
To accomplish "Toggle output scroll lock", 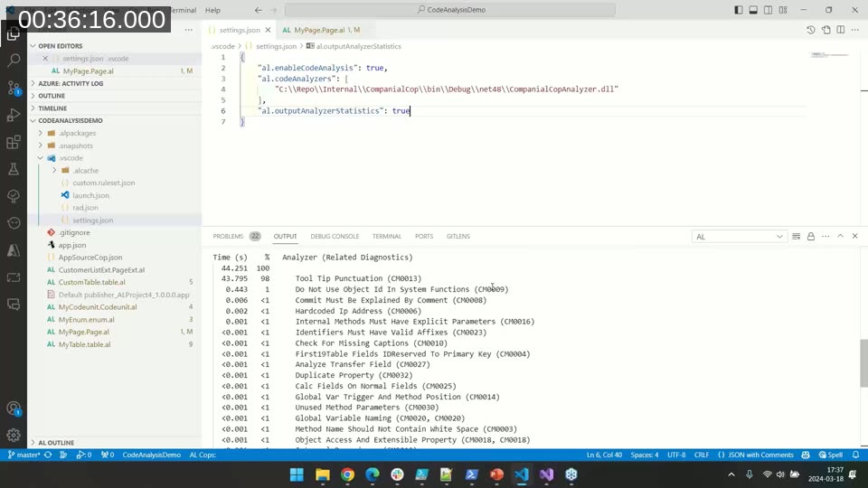I will [x=811, y=236].
